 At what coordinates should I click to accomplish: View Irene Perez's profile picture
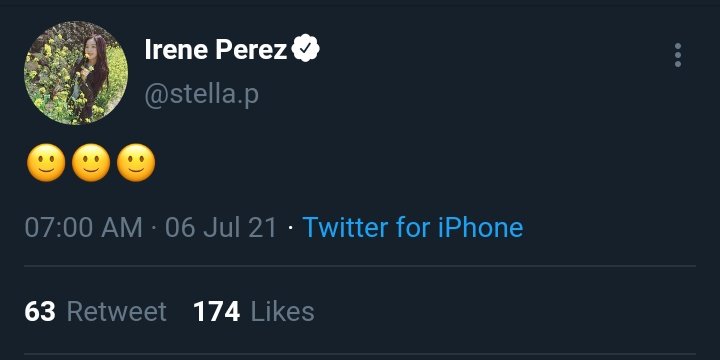coord(76,73)
